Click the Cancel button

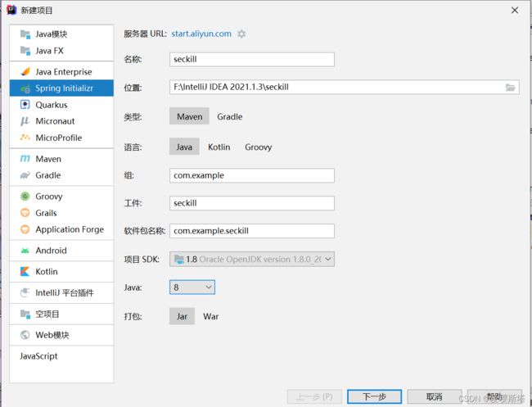[435, 396]
